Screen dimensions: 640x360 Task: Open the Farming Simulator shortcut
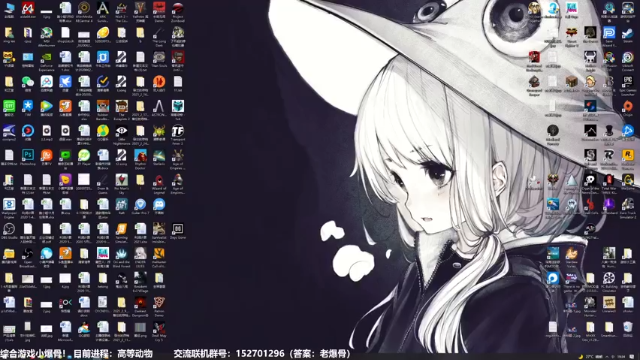click(x=122, y=232)
